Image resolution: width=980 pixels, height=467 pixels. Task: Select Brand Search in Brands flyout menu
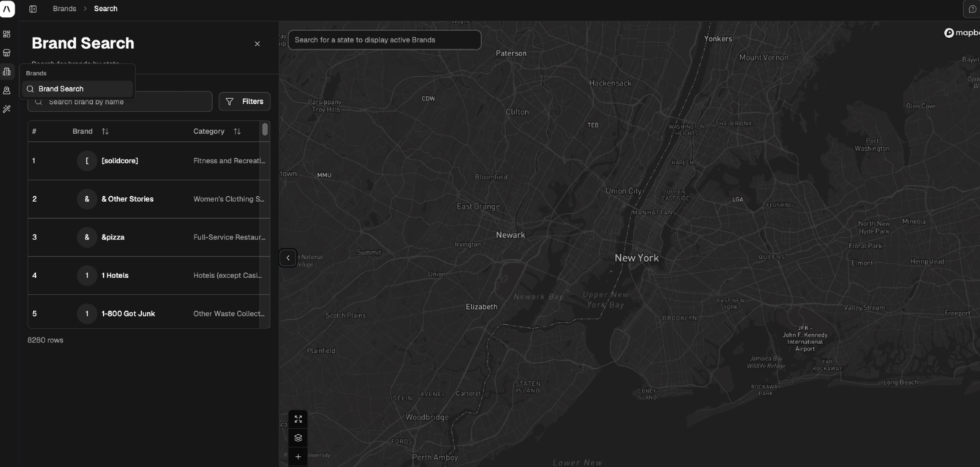point(77,89)
